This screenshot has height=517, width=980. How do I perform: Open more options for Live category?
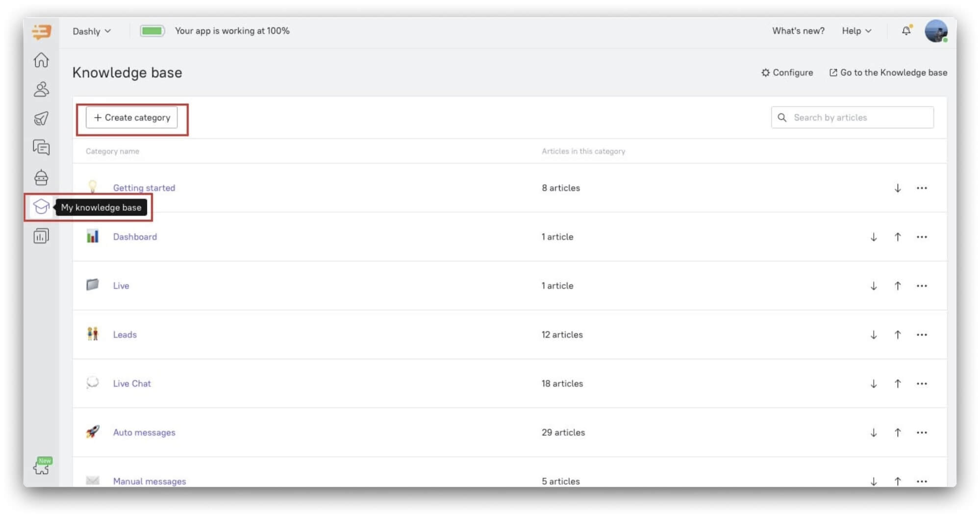click(x=922, y=286)
